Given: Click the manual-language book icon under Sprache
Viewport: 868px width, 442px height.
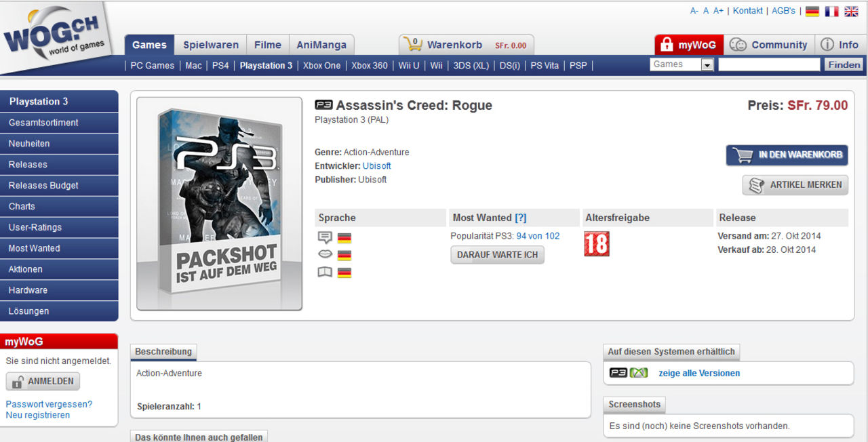Looking at the screenshot, I should click(x=325, y=272).
